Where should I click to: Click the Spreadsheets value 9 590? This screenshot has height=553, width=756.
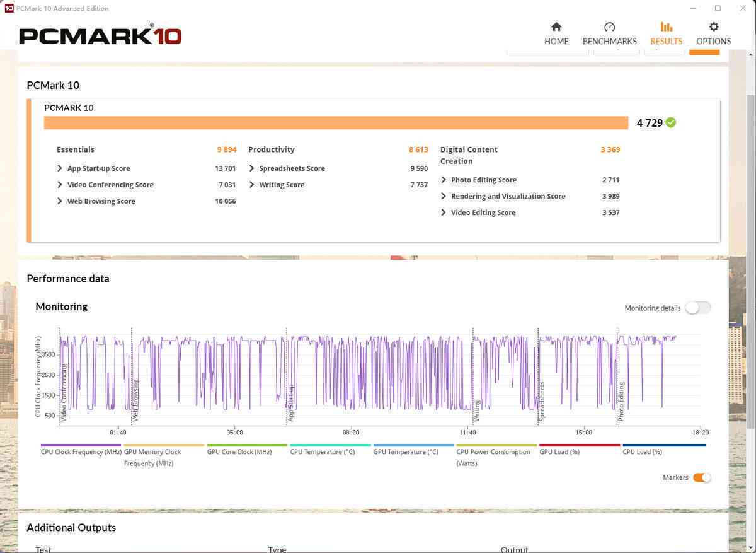click(x=419, y=168)
